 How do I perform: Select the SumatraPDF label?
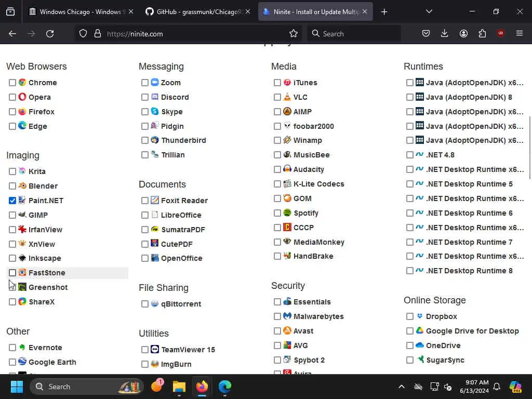pos(183,230)
